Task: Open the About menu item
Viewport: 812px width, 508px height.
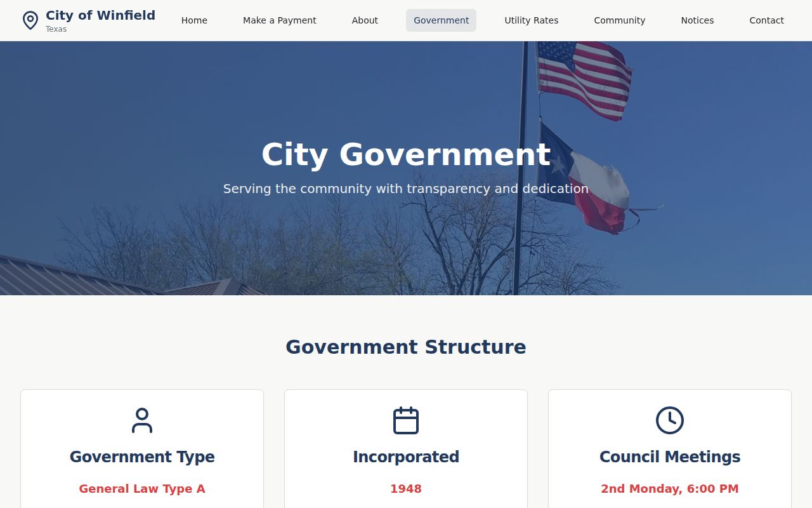Action: coord(365,20)
